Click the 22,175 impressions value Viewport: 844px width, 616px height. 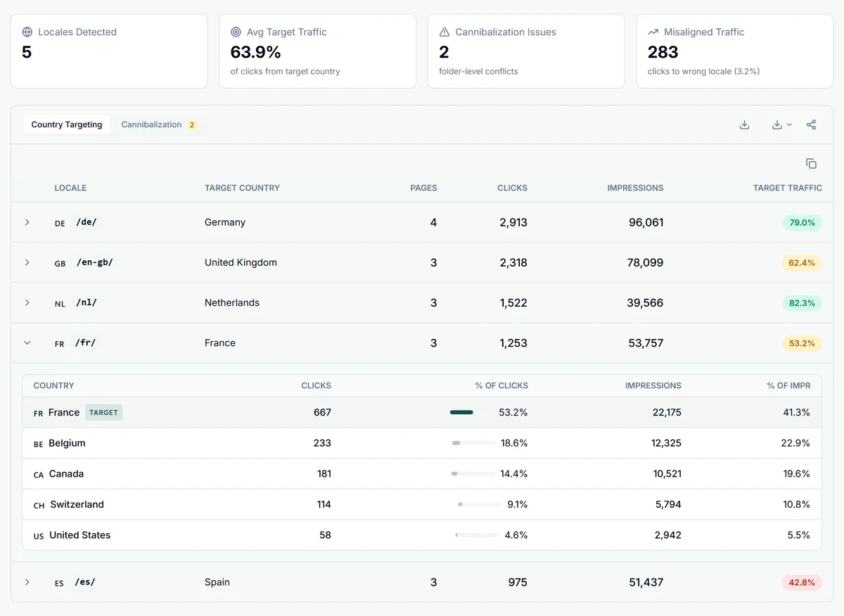point(667,412)
